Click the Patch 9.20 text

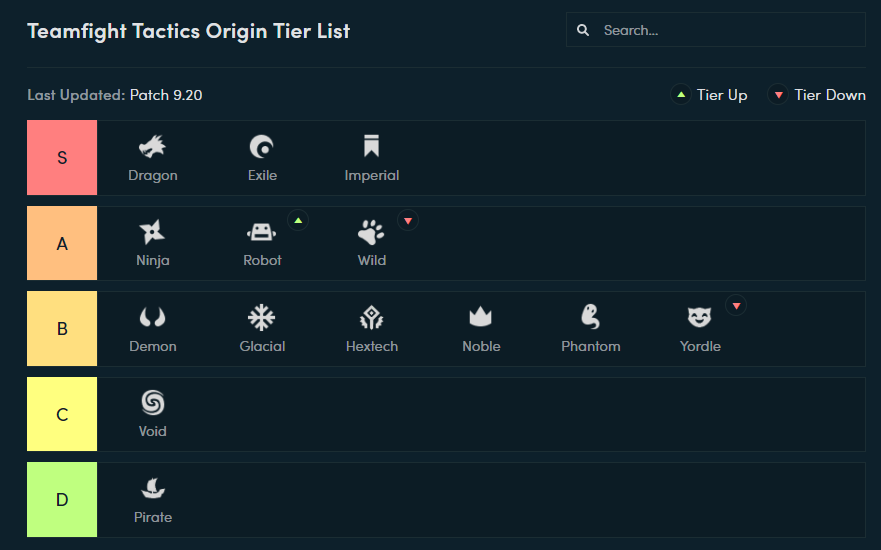(x=166, y=95)
